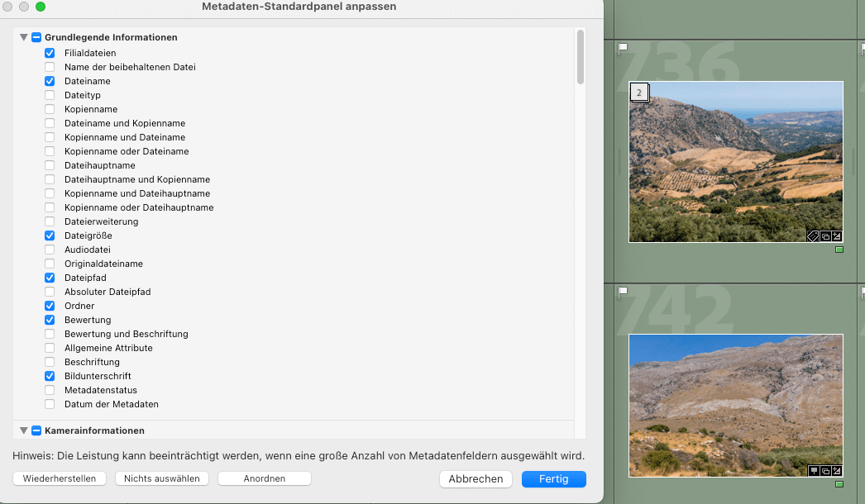
Task: Uncheck the Bildunterschrift checkbox
Action: [50, 377]
